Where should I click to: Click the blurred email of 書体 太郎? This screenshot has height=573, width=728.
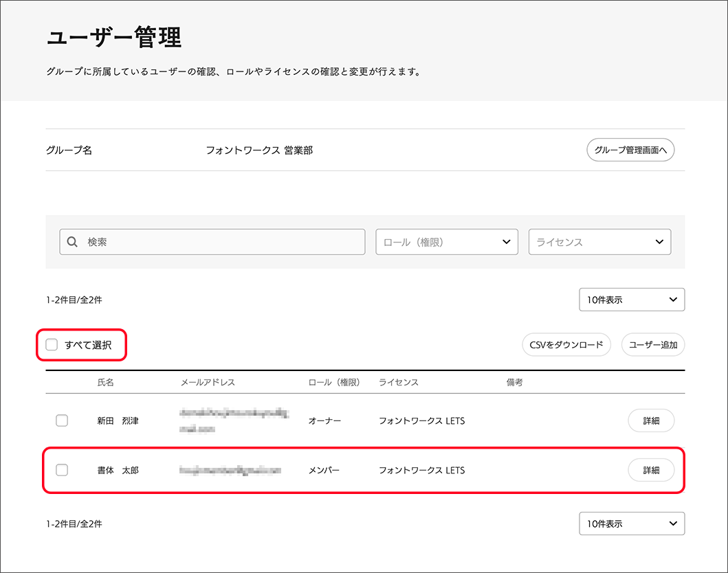click(230, 471)
